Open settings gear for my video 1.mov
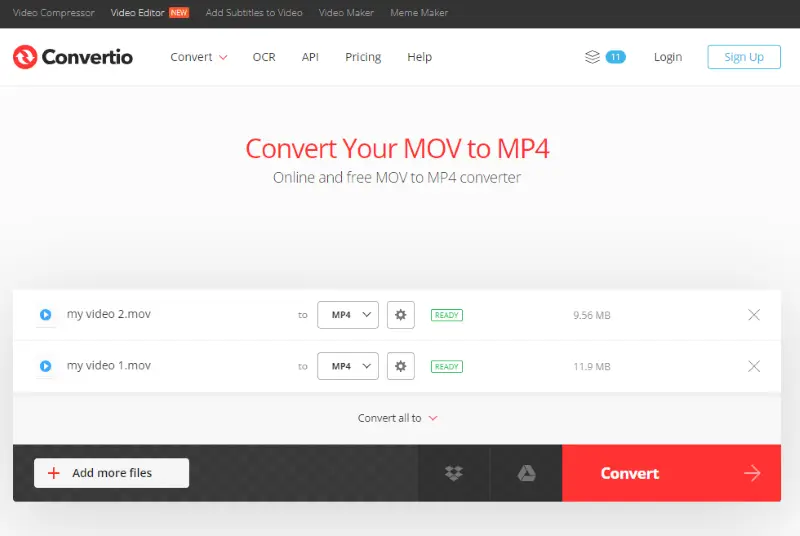This screenshot has height=536, width=800. (401, 366)
